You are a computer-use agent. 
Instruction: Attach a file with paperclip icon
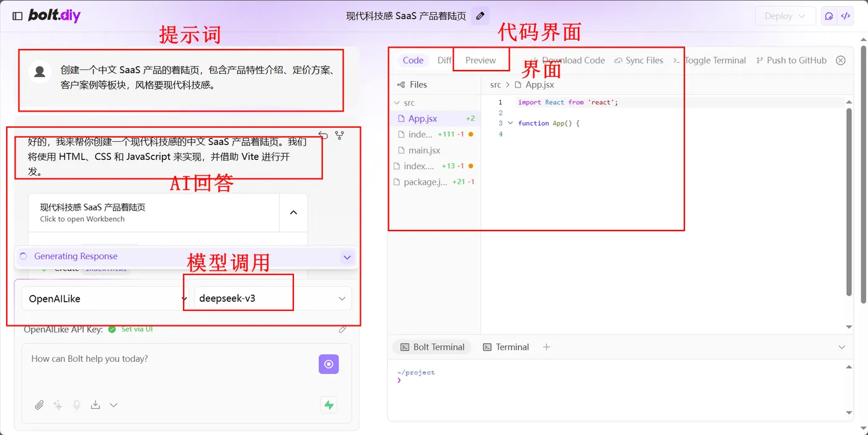39,405
